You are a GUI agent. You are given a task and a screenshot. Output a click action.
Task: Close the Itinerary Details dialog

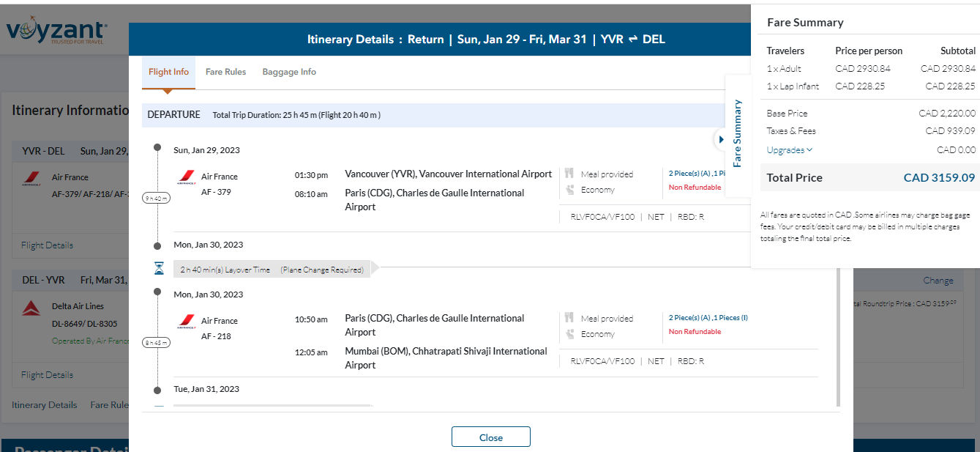pyautogui.click(x=490, y=437)
